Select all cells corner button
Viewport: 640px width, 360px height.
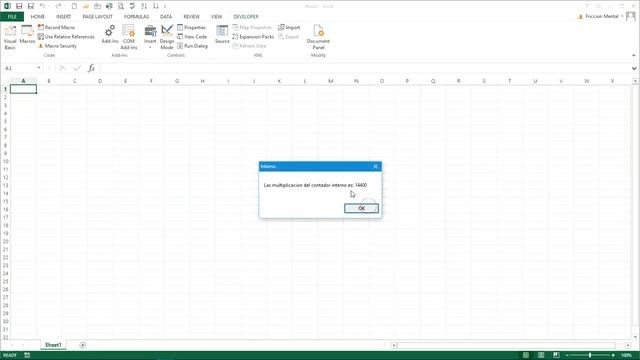5,81
